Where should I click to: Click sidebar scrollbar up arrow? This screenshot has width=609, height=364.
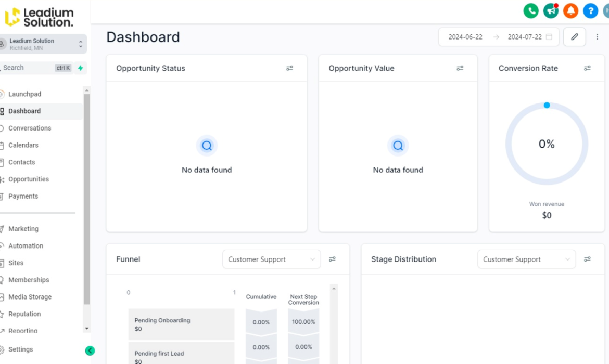pyautogui.click(x=86, y=90)
